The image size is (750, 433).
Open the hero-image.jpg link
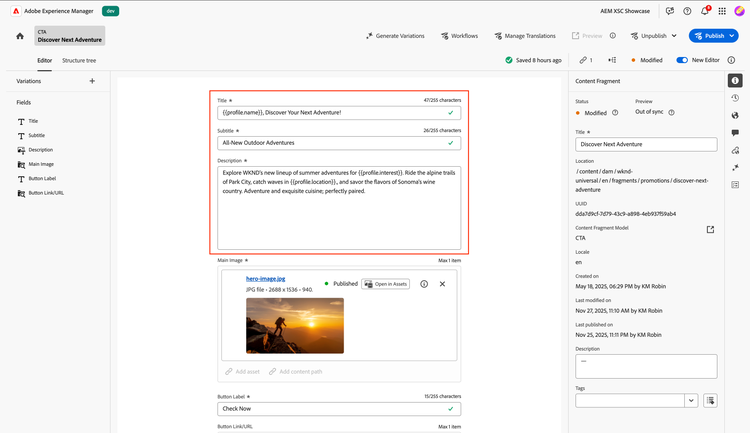tap(265, 278)
